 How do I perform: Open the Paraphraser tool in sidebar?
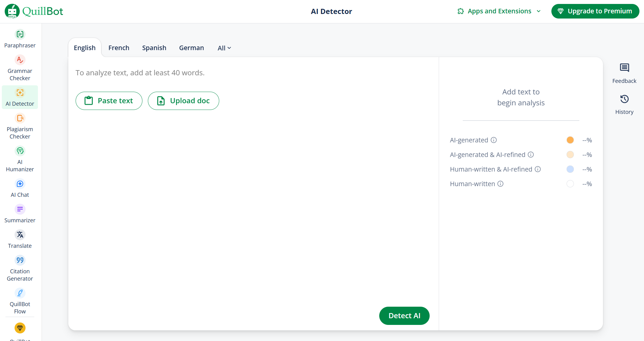(20, 39)
